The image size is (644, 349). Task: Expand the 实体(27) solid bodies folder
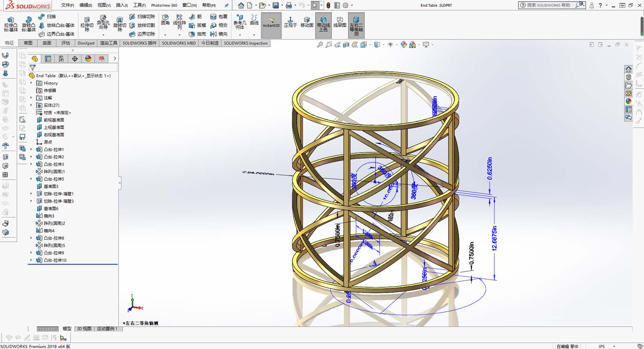[x=31, y=105]
